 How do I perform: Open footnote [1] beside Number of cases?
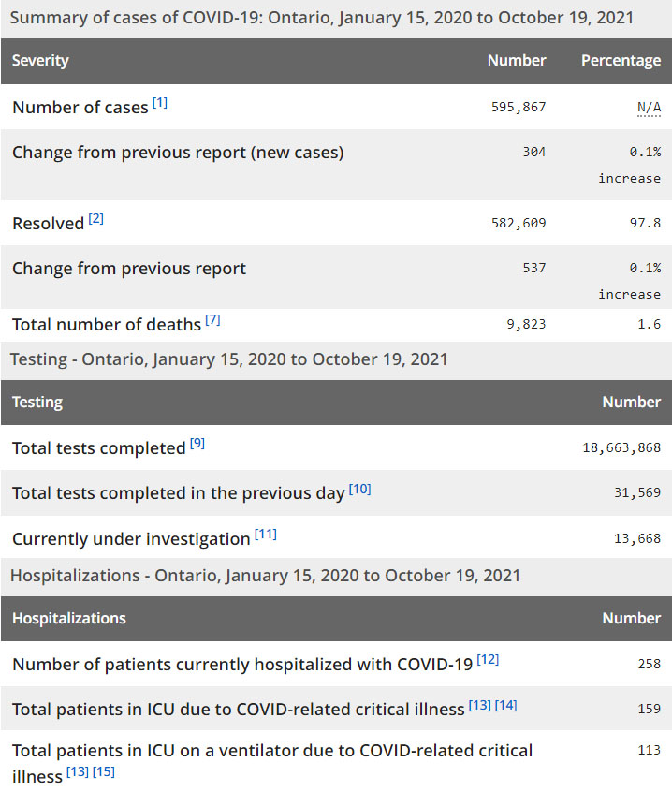160,103
